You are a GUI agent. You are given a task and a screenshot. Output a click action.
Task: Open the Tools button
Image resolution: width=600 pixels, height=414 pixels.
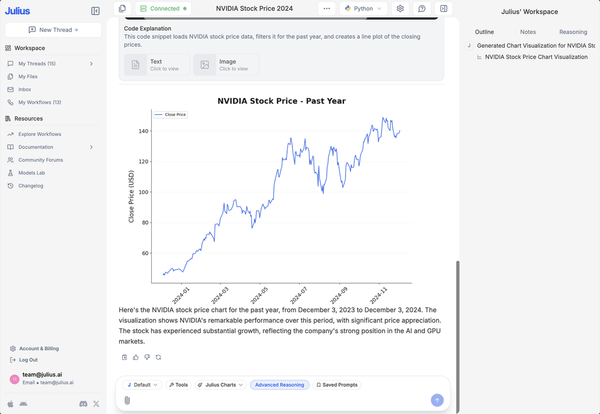[x=178, y=385]
